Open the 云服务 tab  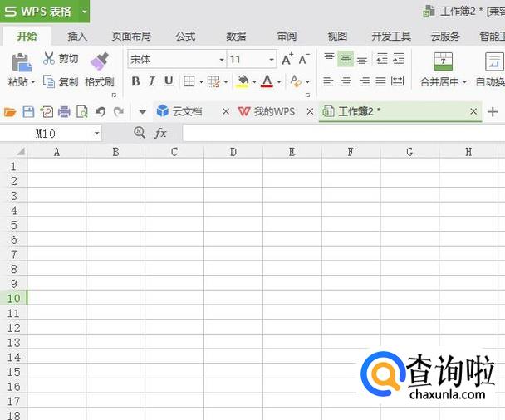click(x=445, y=37)
